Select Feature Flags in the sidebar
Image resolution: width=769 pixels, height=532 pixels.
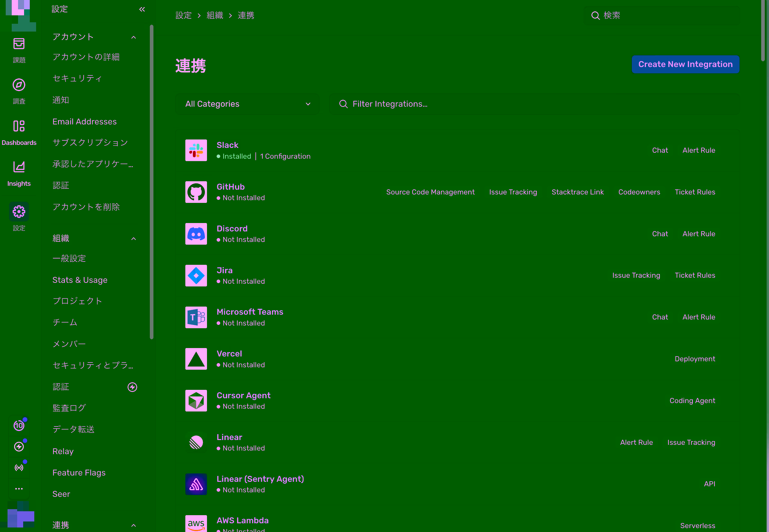click(79, 473)
